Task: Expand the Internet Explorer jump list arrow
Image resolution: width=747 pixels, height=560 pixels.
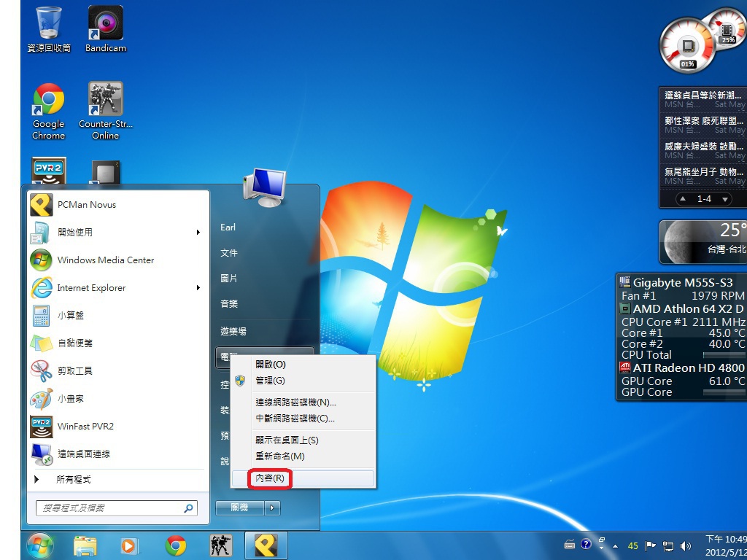Action: click(x=198, y=287)
